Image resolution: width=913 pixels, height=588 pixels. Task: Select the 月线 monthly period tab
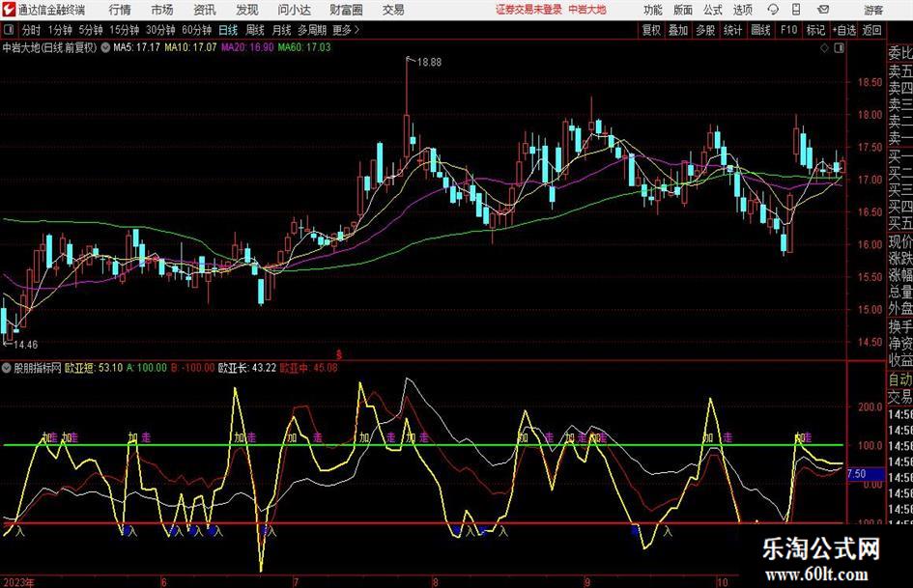pyautogui.click(x=281, y=30)
